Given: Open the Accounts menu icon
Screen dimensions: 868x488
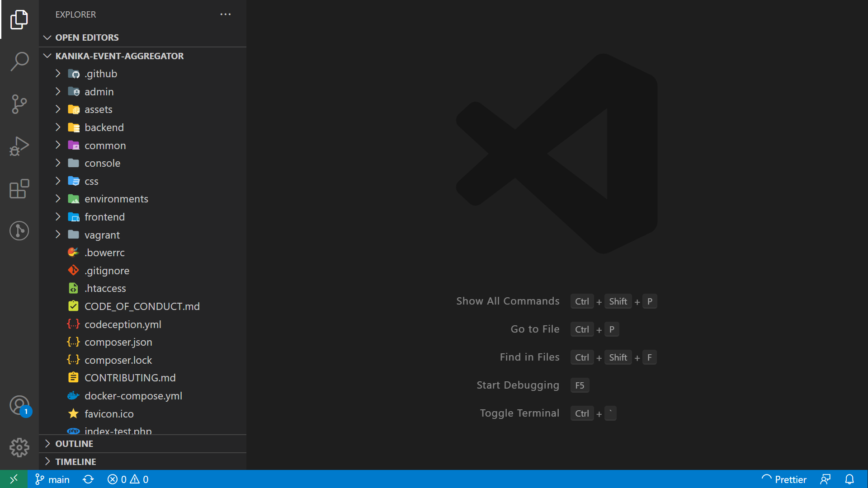Looking at the screenshot, I should [19, 405].
